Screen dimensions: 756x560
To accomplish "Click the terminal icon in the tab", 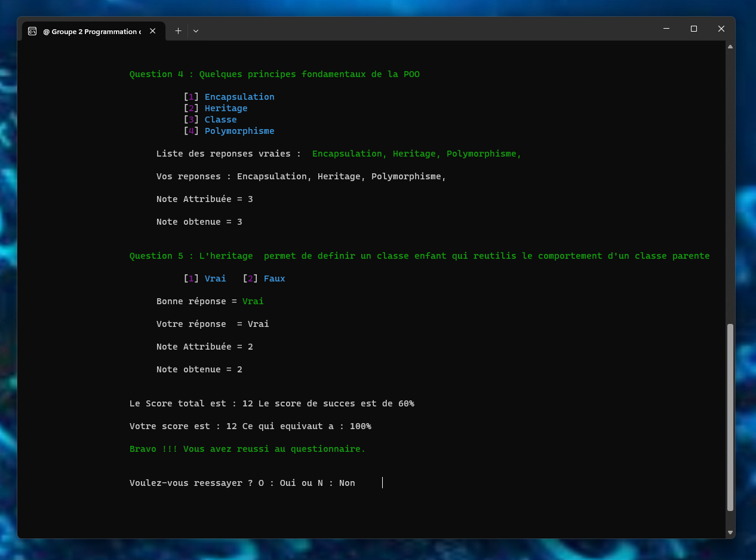I will click(x=32, y=31).
